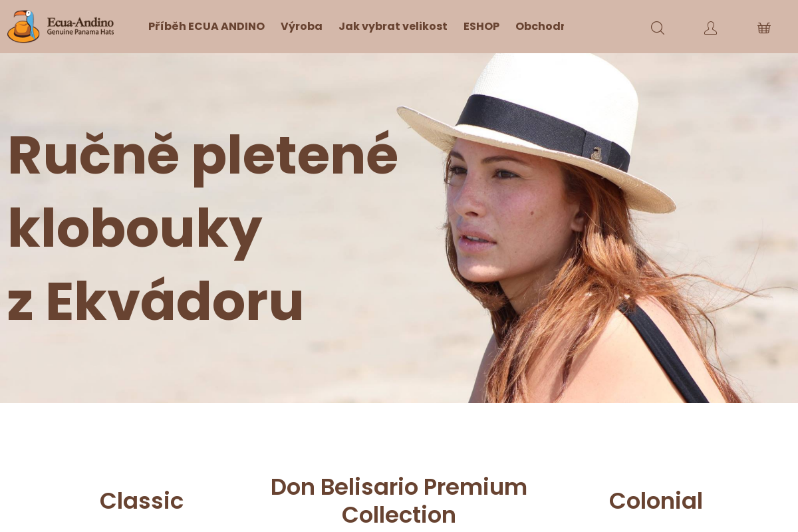Select the truncated Obchodr menu item
798x532 pixels.
[x=539, y=27]
